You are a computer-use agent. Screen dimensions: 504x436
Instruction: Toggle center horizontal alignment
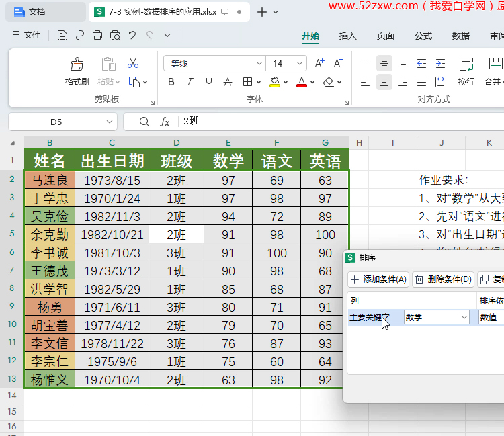click(x=384, y=82)
